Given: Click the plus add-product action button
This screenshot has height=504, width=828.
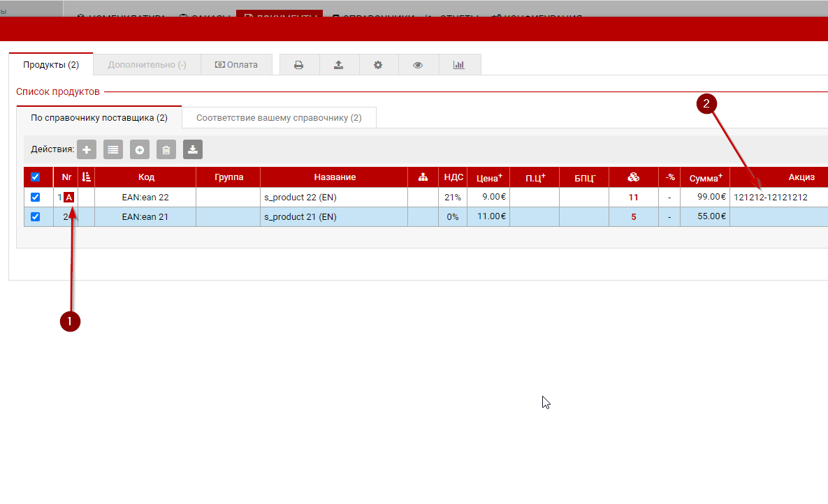Looking at the screenshot, I should coord(86,149).
